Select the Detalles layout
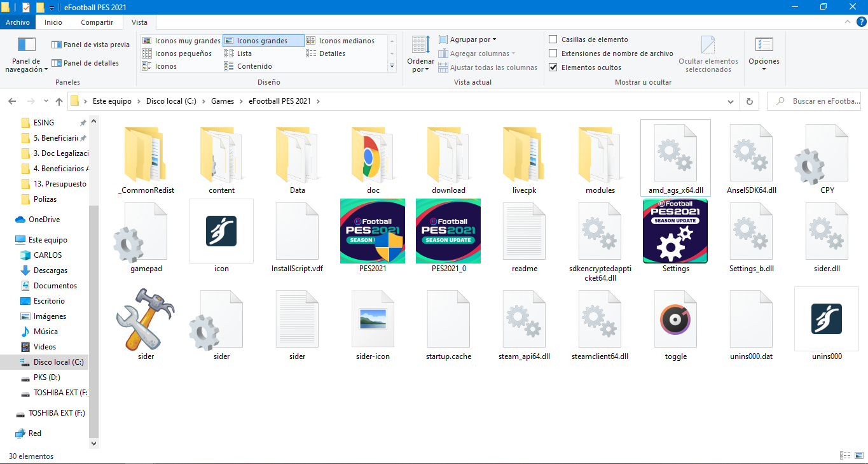 (326, 53)
